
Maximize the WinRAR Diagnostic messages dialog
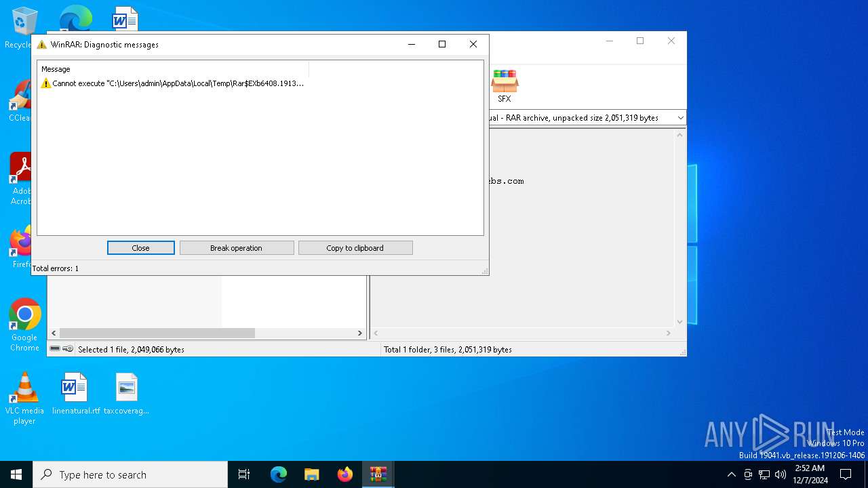[442, 44]
